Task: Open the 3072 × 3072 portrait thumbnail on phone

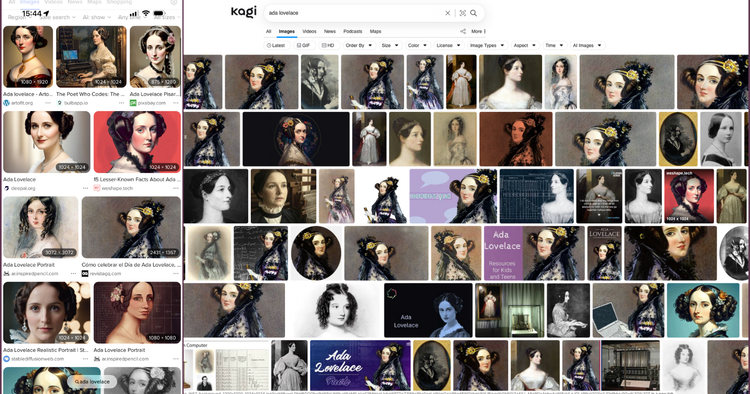Action: [x=41, y=228]
